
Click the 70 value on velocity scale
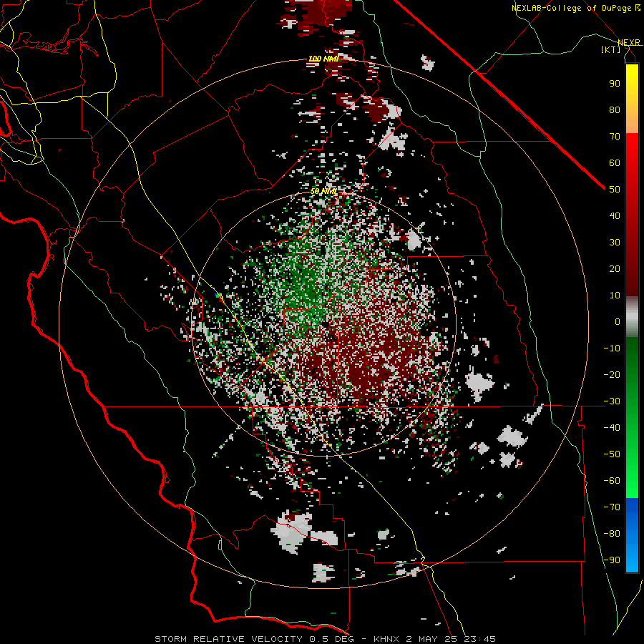click(615, 137)
